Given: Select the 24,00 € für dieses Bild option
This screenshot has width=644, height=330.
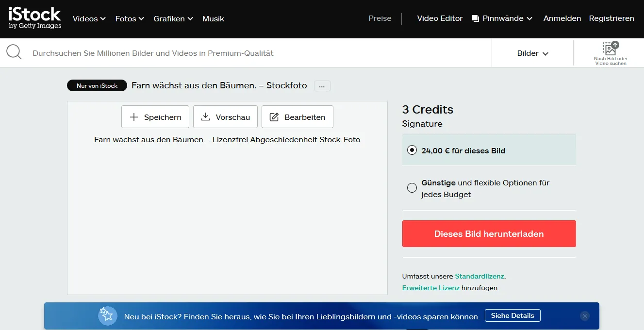Looking at the screenshot, I should (x=489, y=150).
